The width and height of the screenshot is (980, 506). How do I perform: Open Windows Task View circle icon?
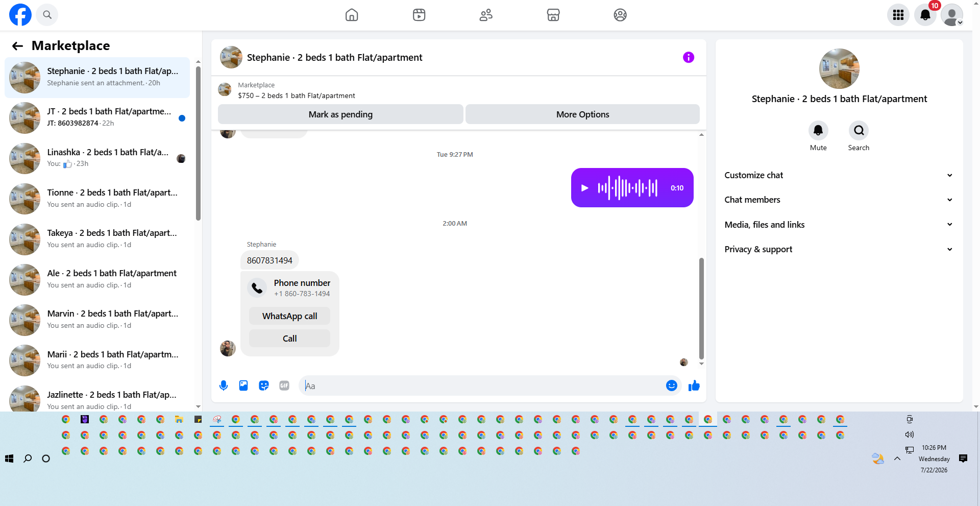(x=46, y=459)
